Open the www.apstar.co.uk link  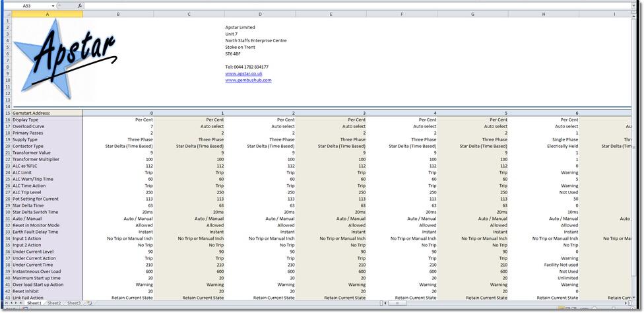[243, 73]
